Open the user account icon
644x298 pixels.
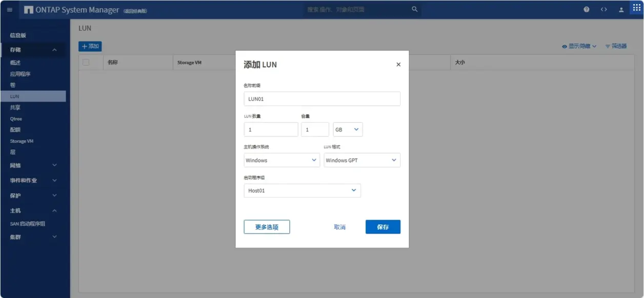tap(621, 10)
